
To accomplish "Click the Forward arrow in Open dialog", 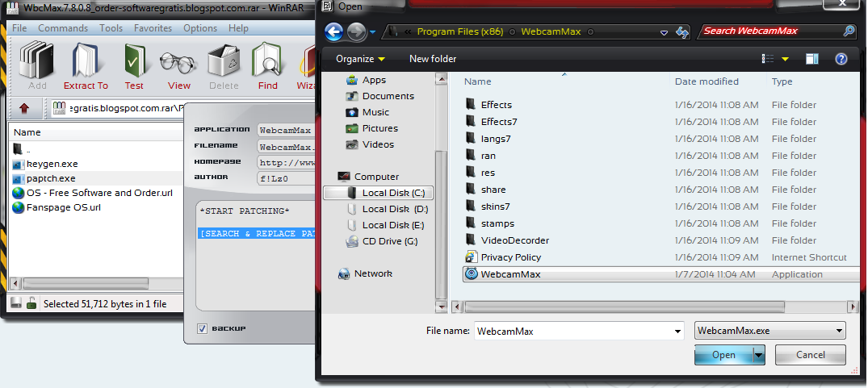I will (356, 32).
